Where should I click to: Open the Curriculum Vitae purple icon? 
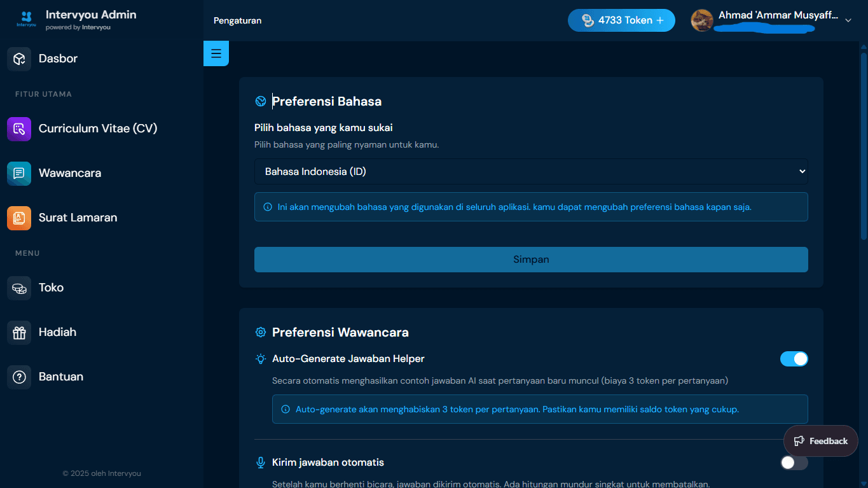coord(19,129)
